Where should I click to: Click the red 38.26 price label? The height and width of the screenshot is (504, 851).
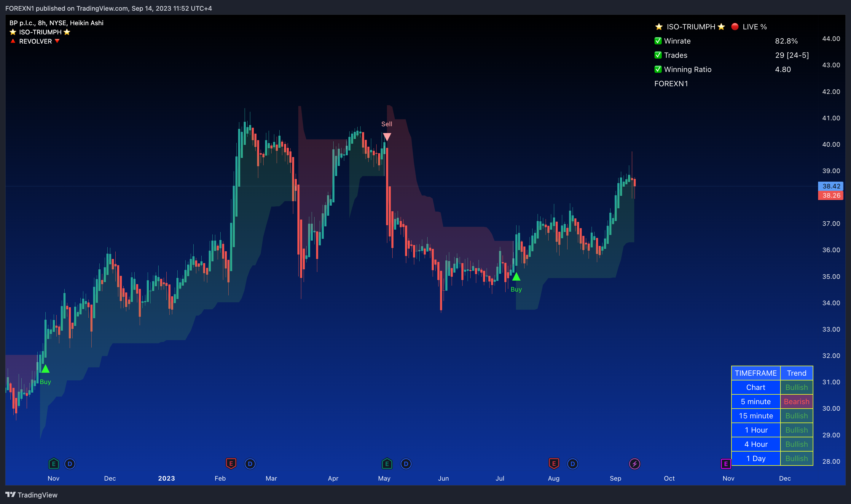pos(830,195)
